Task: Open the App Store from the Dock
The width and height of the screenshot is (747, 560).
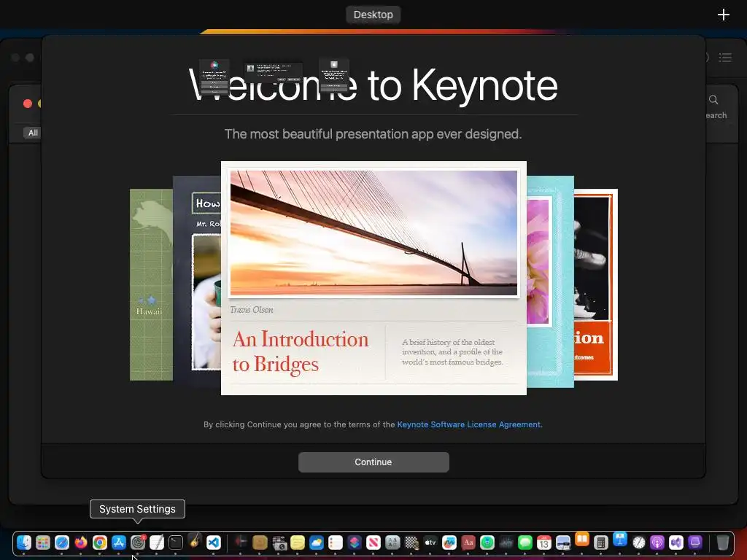Action: [x=119, y=542]
